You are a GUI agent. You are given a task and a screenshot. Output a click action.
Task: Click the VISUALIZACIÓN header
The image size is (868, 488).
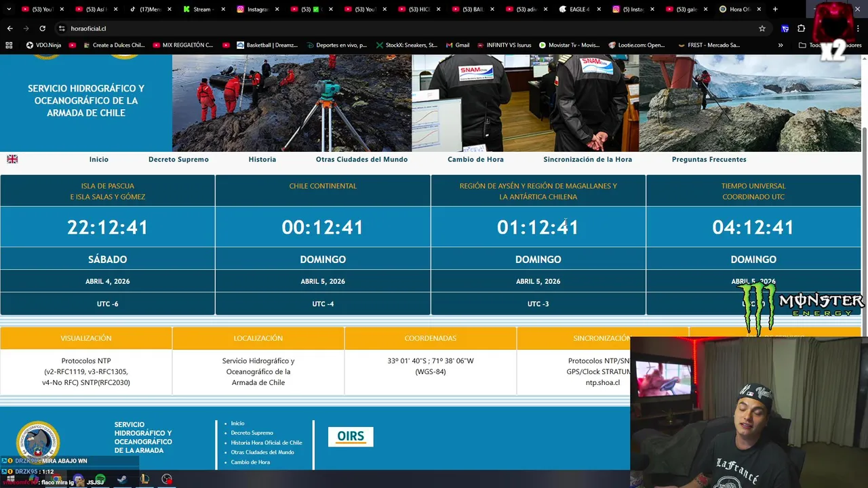86,338
